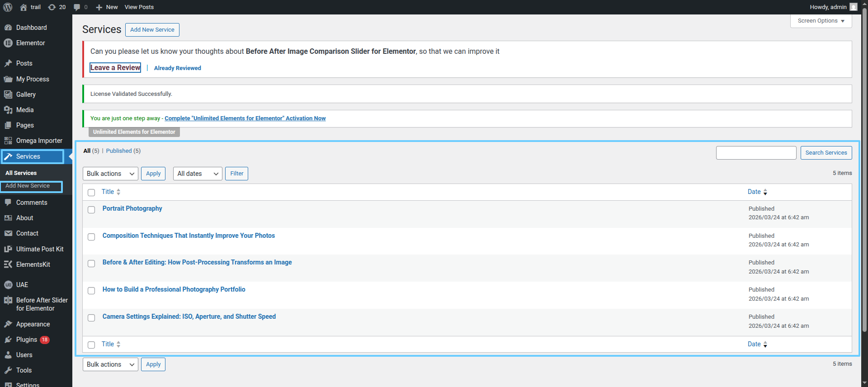This screenshot has height=387, width=868.
Task: Switch to the Published filter tab
Action: tap(119, 151)
